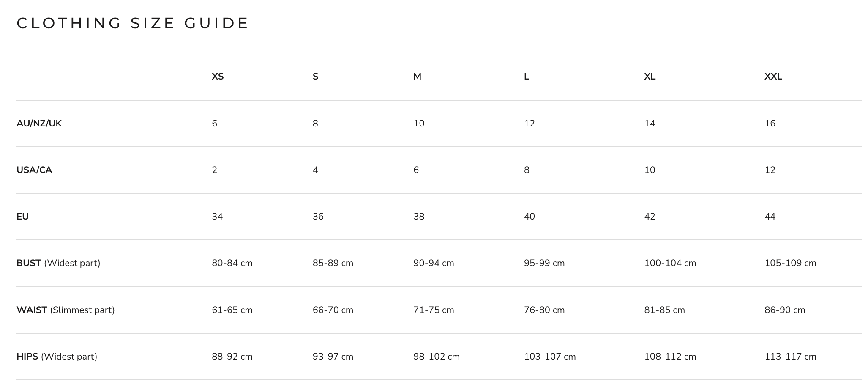Screen dimensions: 868x390
Task: Click the M size column header
Action: coord(417,77)
